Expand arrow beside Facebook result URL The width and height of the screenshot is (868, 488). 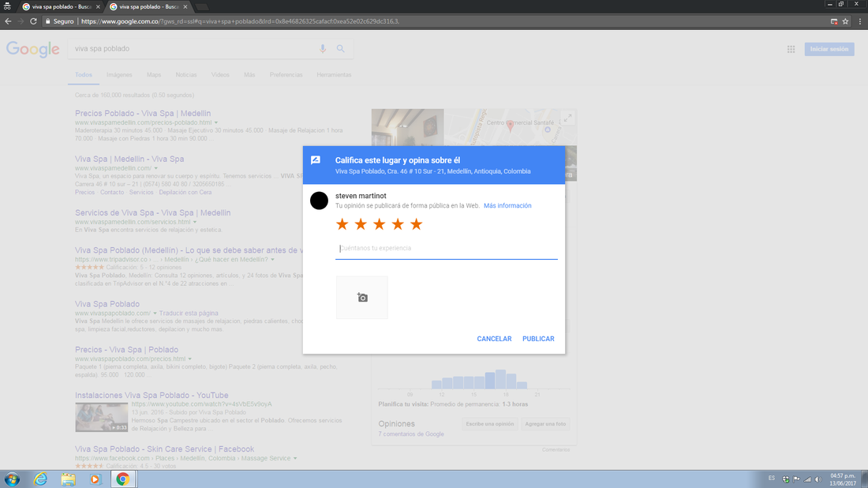[x=295, y=459]
